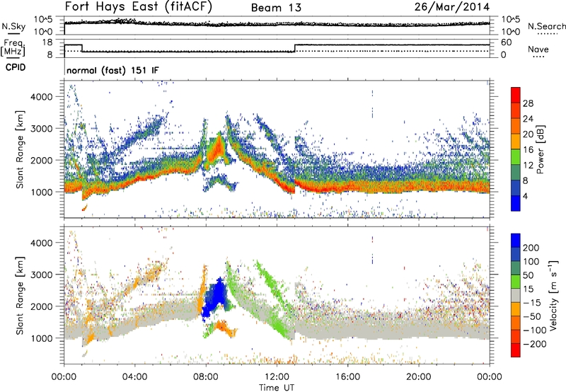Click the blue top of velocity colorbar

516,241
